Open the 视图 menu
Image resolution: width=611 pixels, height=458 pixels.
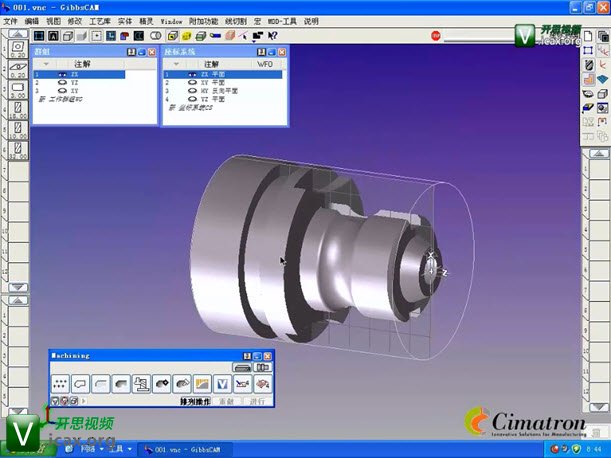point(53,21)
